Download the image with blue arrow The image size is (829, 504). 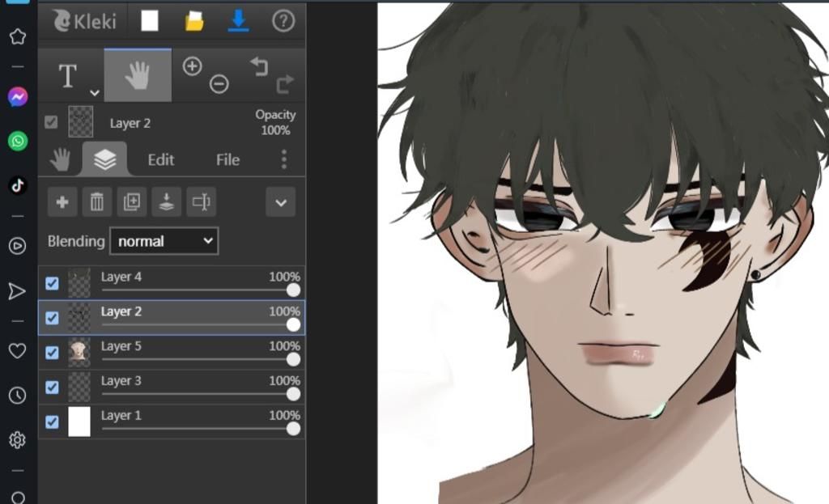[239, 21]
